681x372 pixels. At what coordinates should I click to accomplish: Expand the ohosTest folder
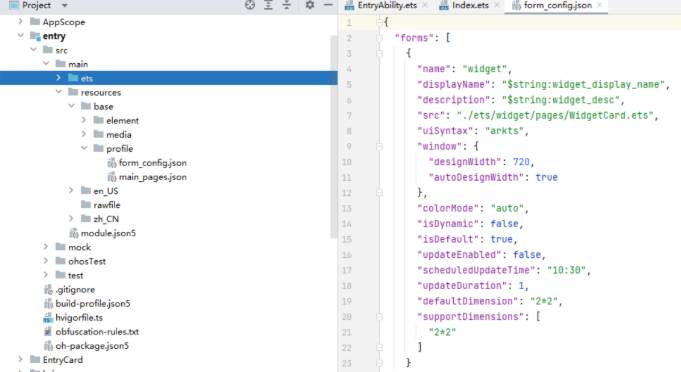(46, 261)
